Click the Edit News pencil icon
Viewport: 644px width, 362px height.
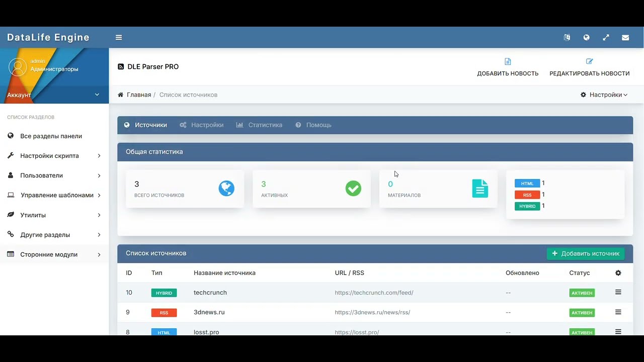[x=590, y=61]
